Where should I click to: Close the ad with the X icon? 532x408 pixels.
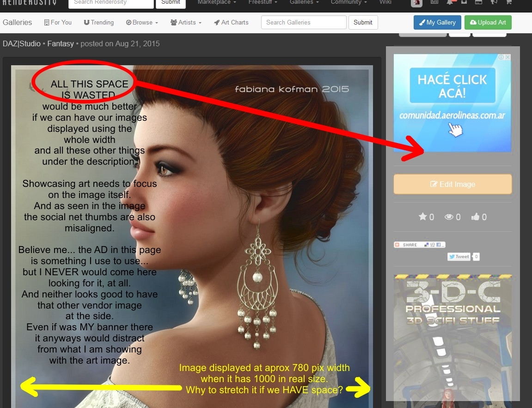click(508, 57)
